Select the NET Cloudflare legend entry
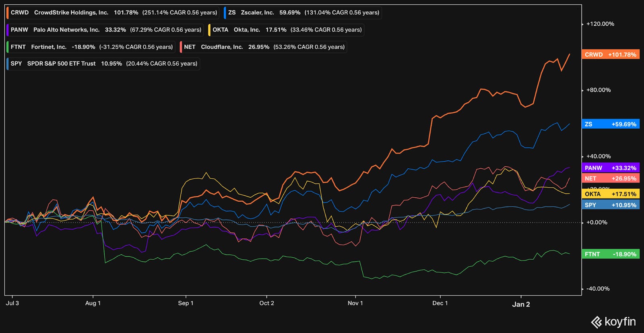The width and height of the screenshot is (644, 333). tap(263, 47)
